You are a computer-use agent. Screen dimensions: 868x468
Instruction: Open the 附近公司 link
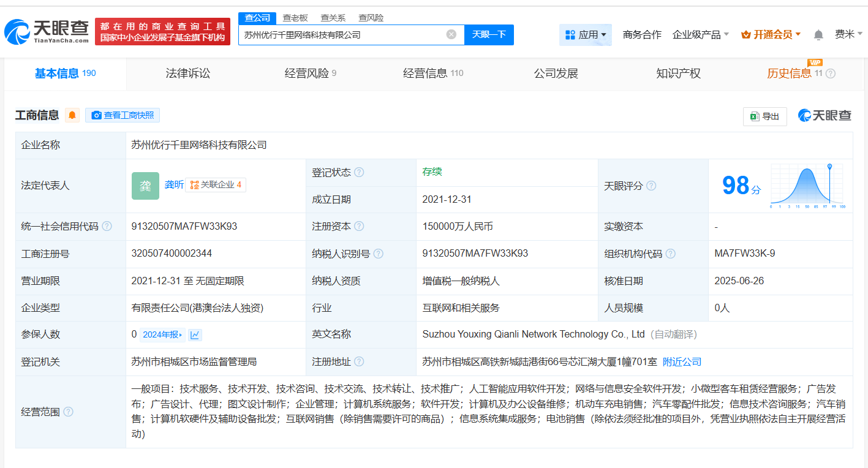(682, 362)
